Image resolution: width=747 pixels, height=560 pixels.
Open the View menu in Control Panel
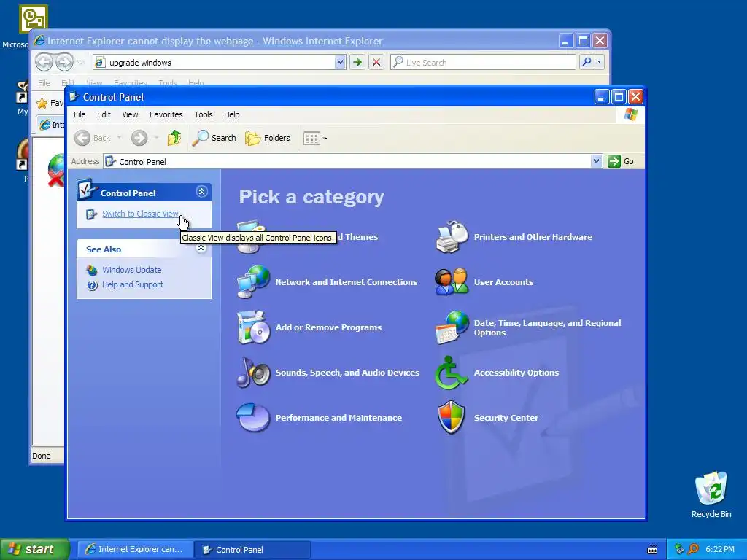(130, 114)
